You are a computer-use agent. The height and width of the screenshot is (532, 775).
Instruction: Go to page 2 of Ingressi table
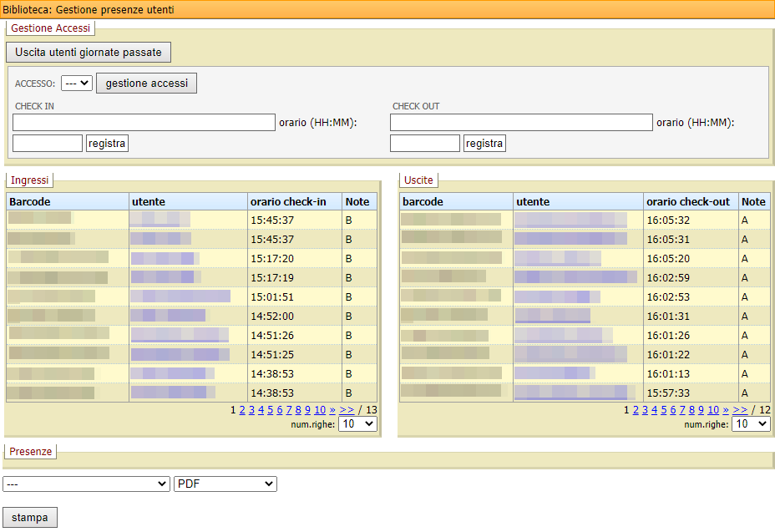pos(242,410)
